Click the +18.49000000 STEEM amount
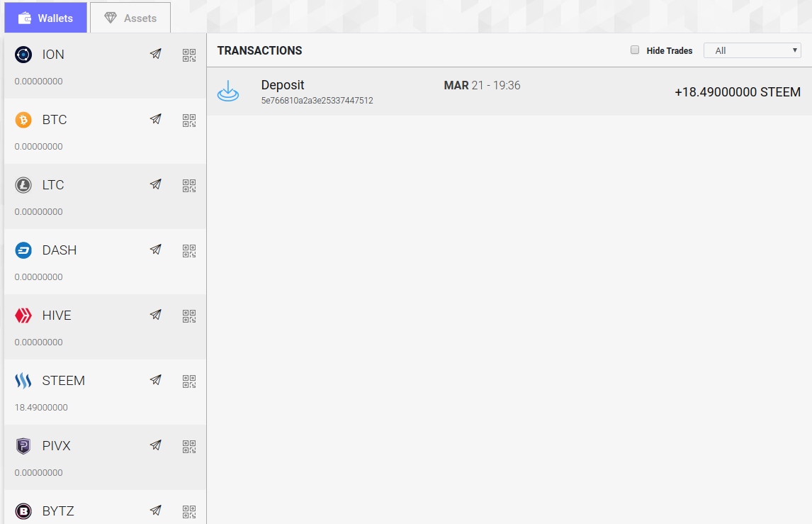Image resolution: width=812 pixels, height=524 pixels. [738, 92]
